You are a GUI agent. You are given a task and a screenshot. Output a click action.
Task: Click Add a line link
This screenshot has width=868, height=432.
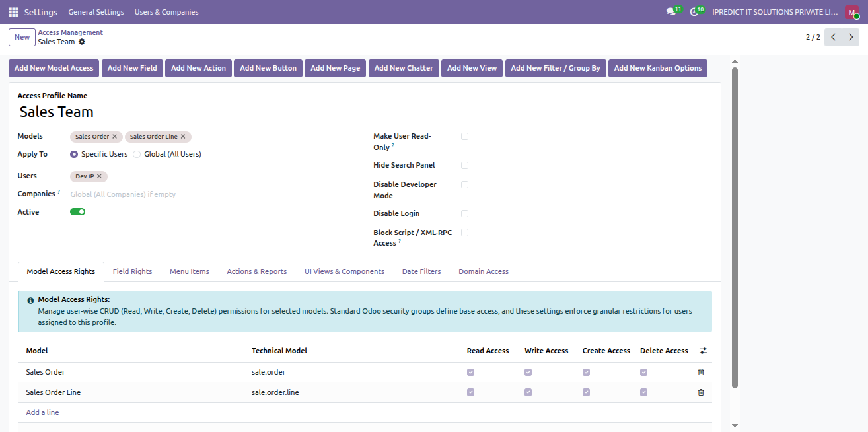pyautogui.click(x=42, y=412)
